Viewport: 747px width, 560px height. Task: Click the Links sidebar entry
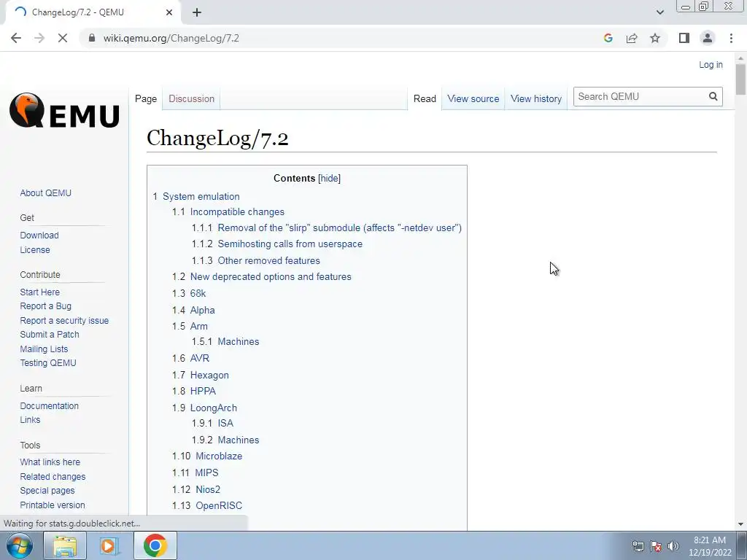click(30, 419)
